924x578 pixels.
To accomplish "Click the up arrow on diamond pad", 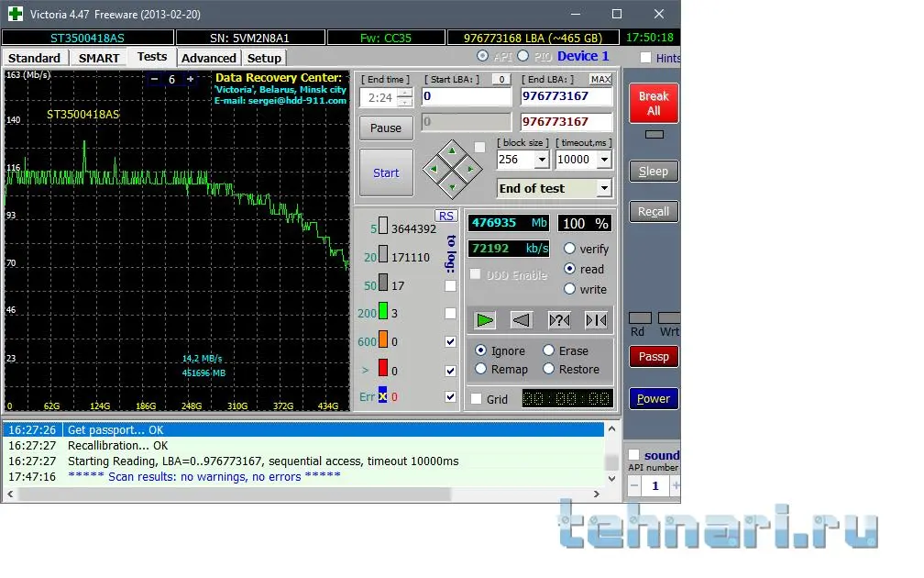I will pos(452,151).
